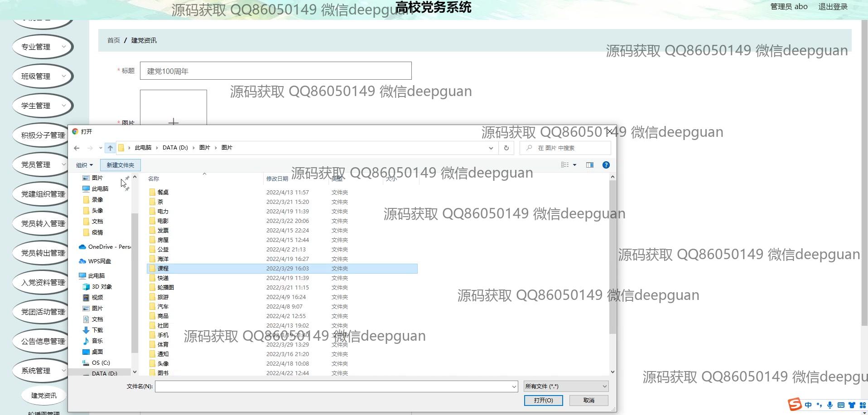Click the 标题 input field
Screen dimensions: 868x415
point(275,71)
